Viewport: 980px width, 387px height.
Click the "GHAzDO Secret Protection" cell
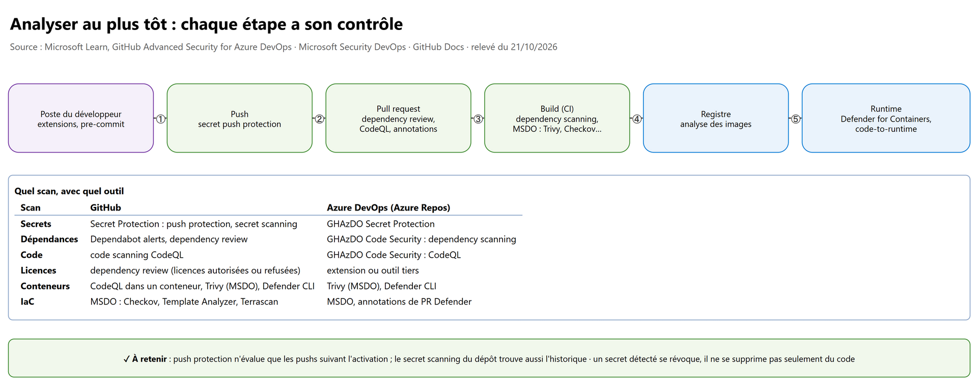(381, 224)
